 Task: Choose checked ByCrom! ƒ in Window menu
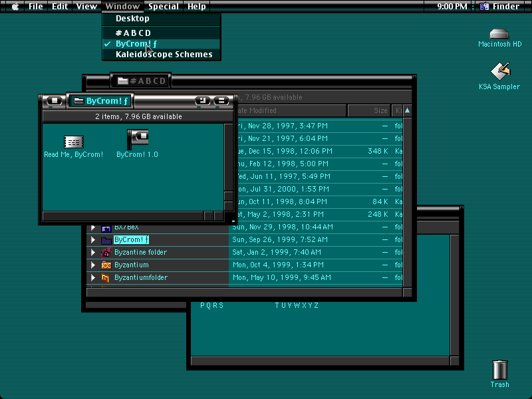pyautogui.click(x=162, y=44)
